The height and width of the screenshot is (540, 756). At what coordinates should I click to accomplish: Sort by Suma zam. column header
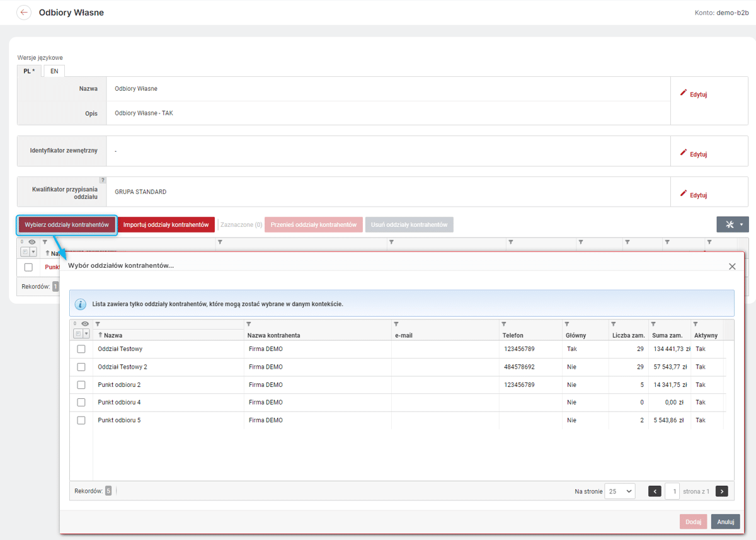(668, 335)
